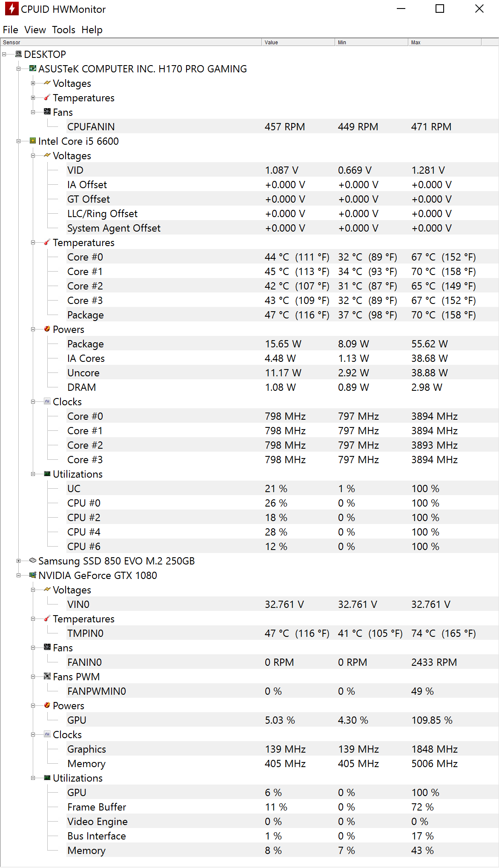499x868 pixels.
Task: Click the Intel Core i5 6600 chip icon
Action: (x=33, y=141)
